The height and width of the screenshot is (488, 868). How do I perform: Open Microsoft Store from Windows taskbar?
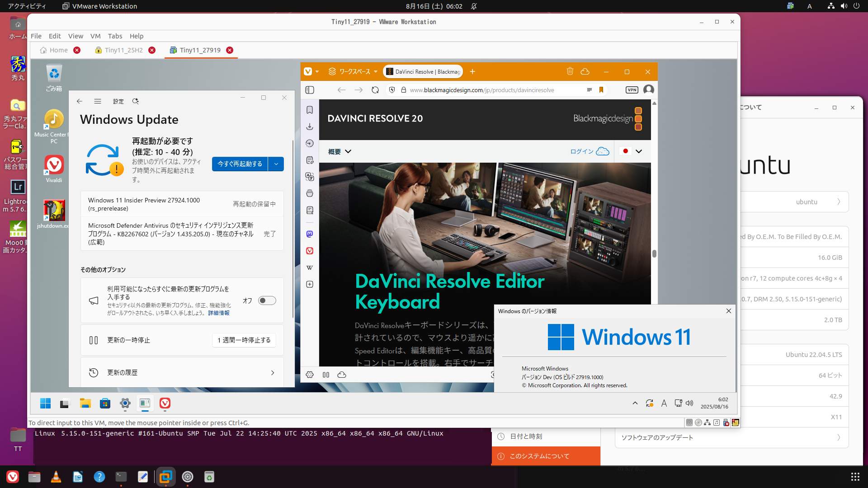click(105, 403)
